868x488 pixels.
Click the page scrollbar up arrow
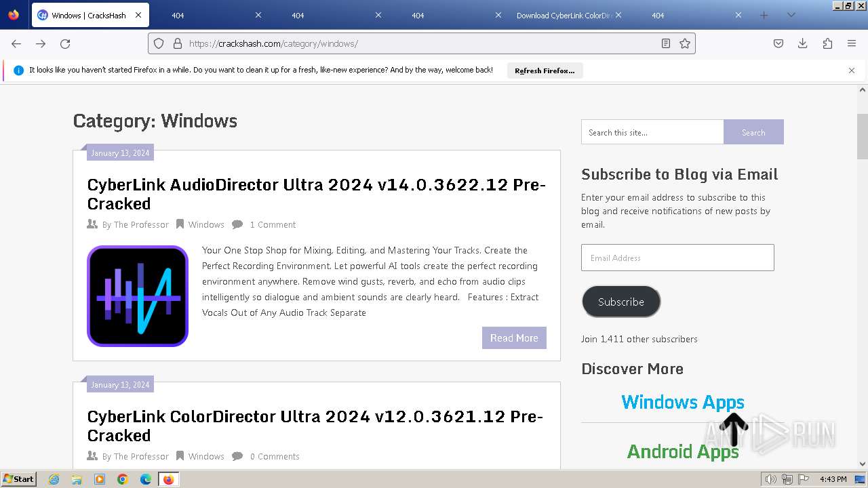click(x=863, y=89)
